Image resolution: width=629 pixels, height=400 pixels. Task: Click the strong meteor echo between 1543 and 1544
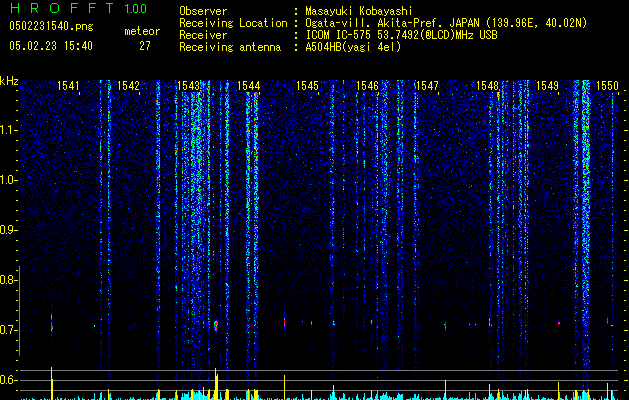[x=216, y=325]
